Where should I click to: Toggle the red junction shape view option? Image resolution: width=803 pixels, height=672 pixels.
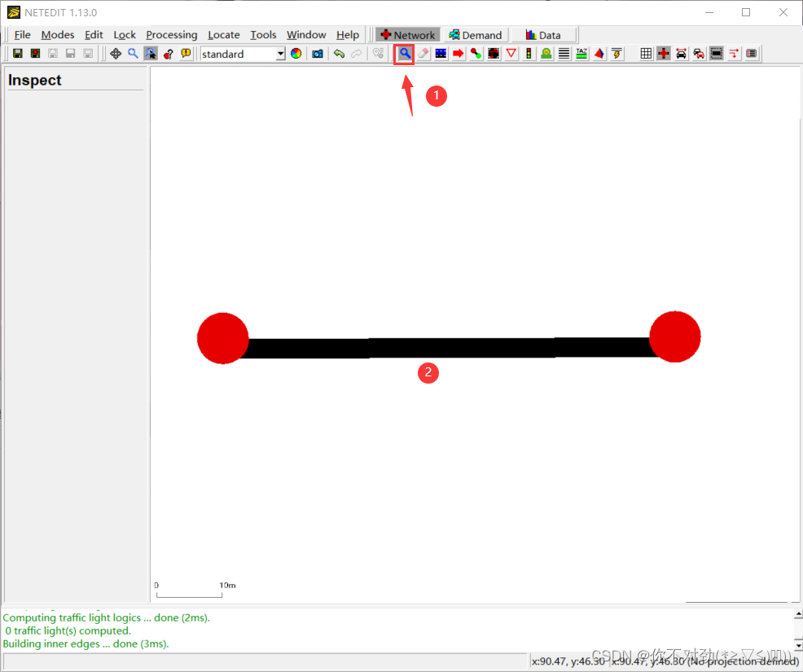tap(664, 53)
